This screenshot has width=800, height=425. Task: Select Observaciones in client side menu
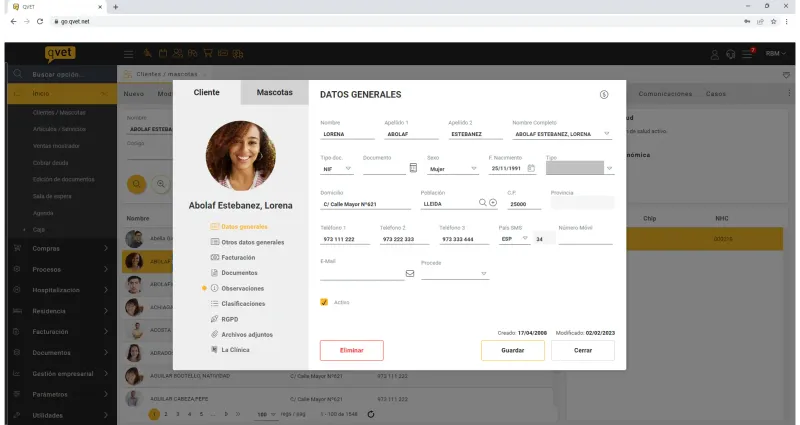pos(242,288)
